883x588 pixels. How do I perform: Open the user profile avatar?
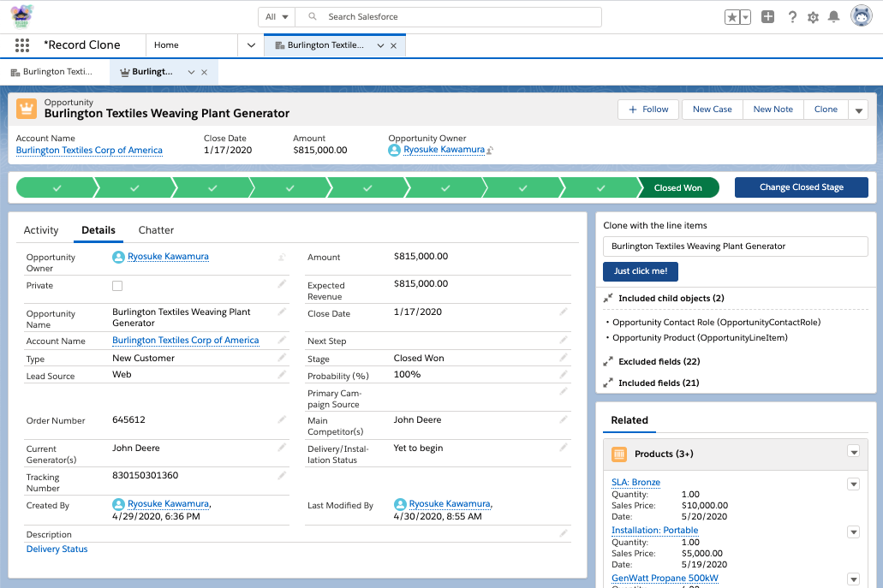(861, 16)
